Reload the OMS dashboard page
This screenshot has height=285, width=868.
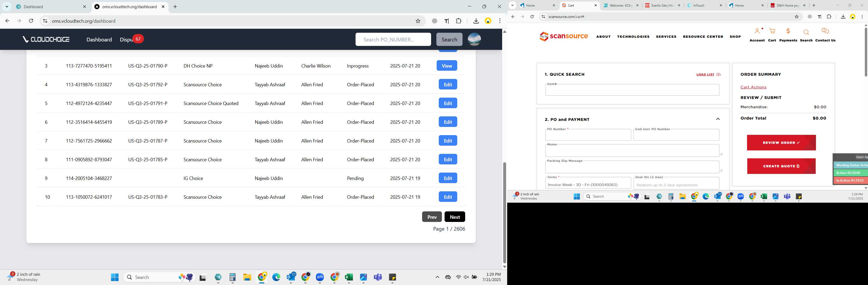click(x=31, y=21)
